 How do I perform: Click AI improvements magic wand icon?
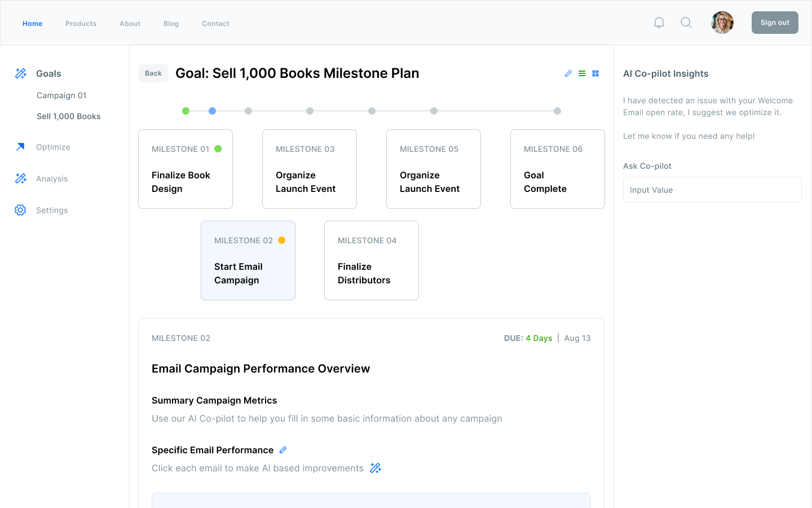tap(376, 468)
